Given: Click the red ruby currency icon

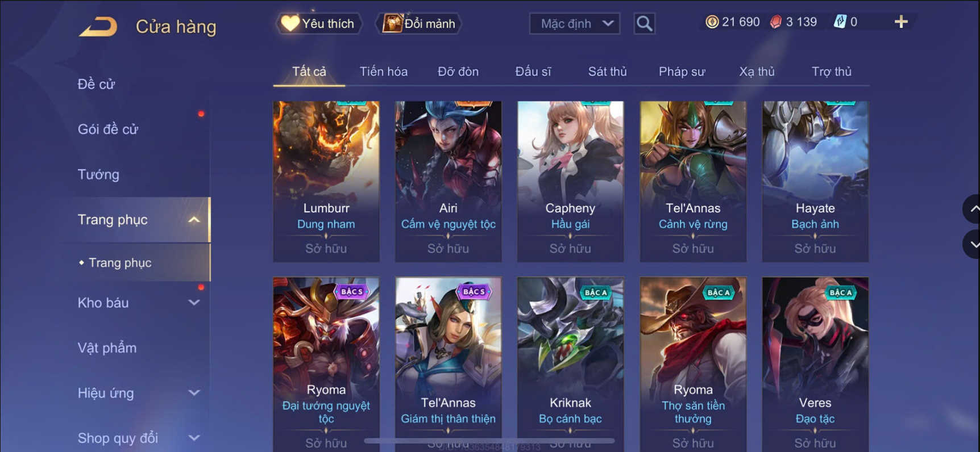Looking at the screenshot, I should point(776,22).
